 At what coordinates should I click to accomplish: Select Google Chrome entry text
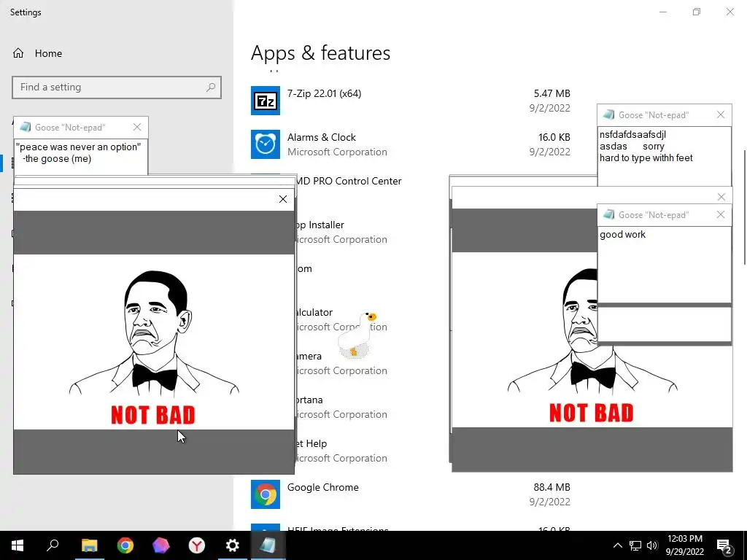tap(323, 487)
